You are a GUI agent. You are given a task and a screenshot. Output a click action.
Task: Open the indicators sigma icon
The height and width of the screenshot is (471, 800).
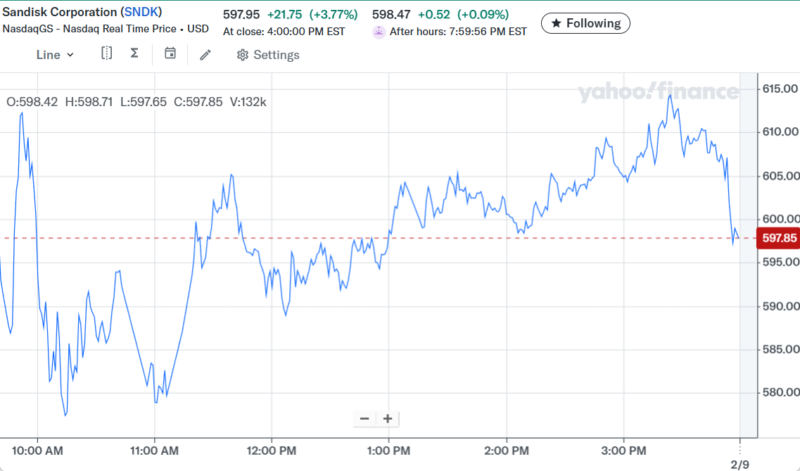(134, 54)
